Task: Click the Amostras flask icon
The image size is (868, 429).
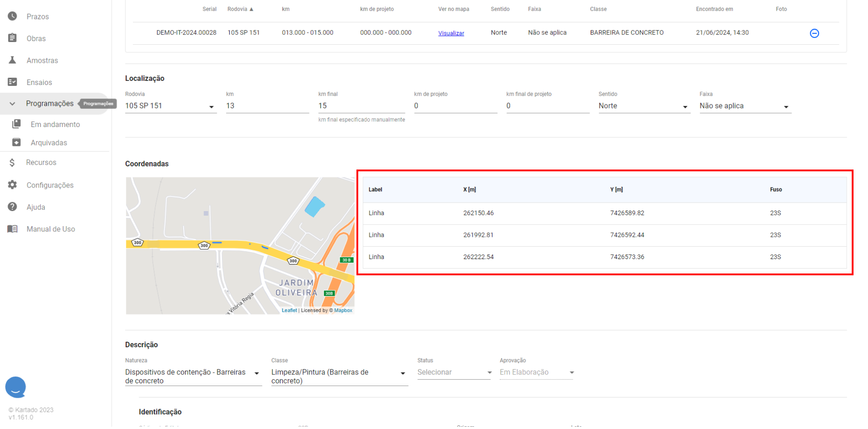Action: coord(12,60)
